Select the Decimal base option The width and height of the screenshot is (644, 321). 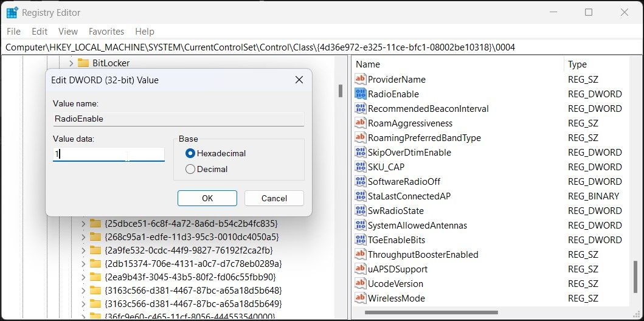(x=190, y=169)
